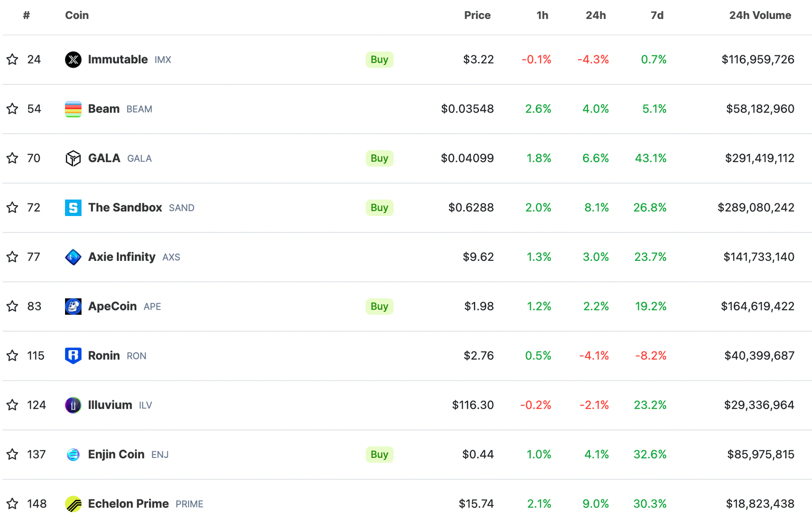
Task: Toggle the favorite star for GALA
Action: coord(13,158)
